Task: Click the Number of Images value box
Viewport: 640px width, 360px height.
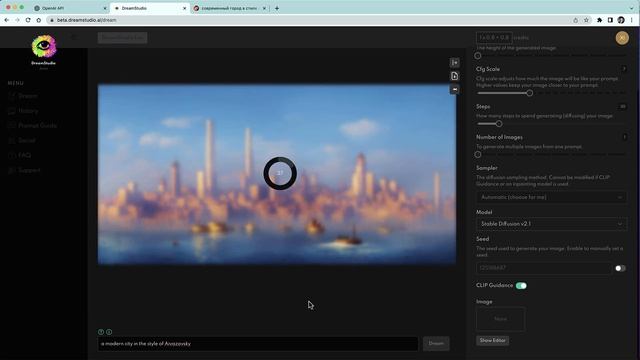Action: tap(624, 137)
